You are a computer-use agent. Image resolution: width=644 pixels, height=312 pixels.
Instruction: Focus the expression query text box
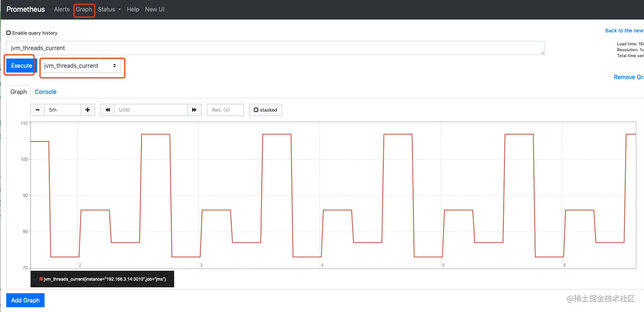(x=276, y=48)
